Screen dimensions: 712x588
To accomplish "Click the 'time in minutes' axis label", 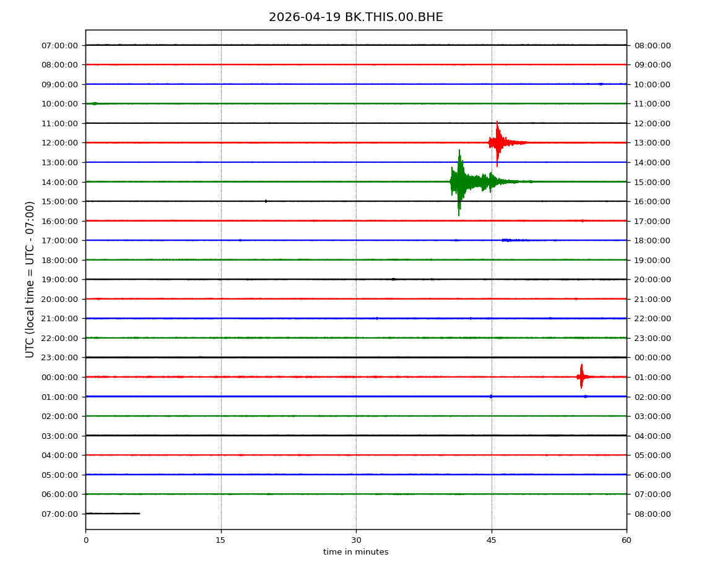I will click(x=355, y=552).
